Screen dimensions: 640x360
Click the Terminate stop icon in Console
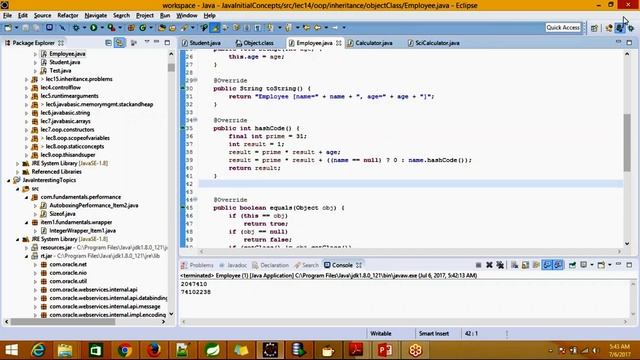point(478,265)
